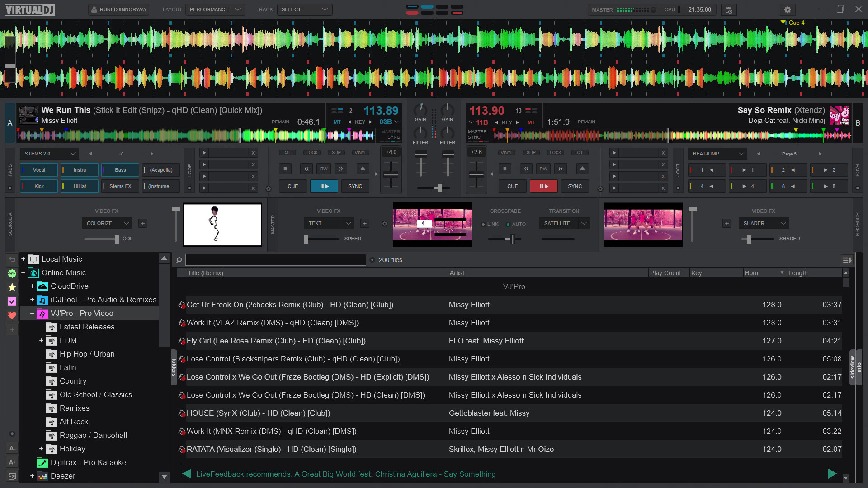Toggle the Vocal stem pad

(x=39, y=170)
